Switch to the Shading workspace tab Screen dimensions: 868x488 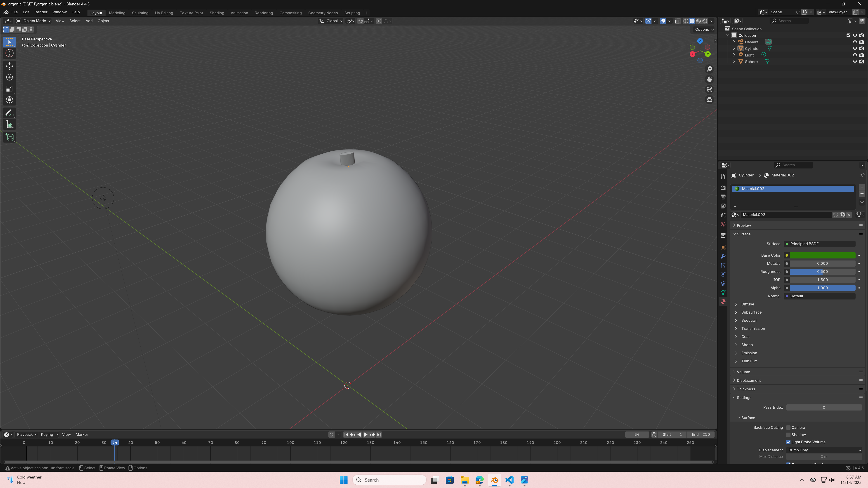217,13
